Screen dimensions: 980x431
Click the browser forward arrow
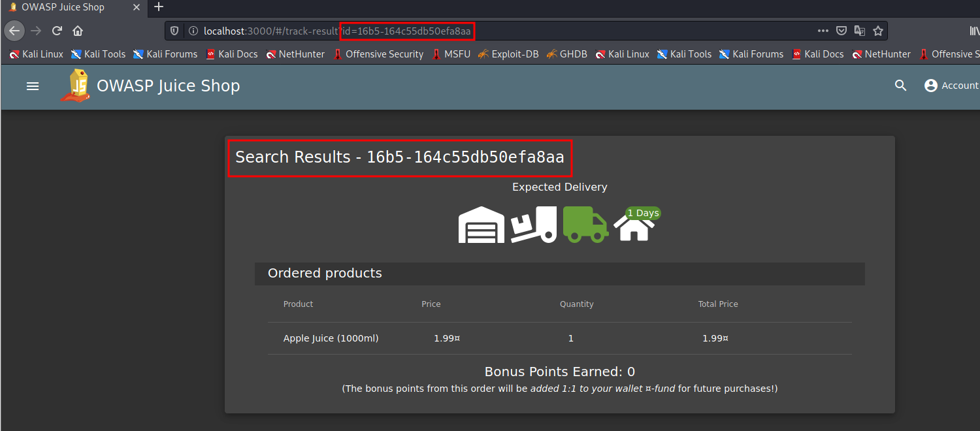click(36, 31)
